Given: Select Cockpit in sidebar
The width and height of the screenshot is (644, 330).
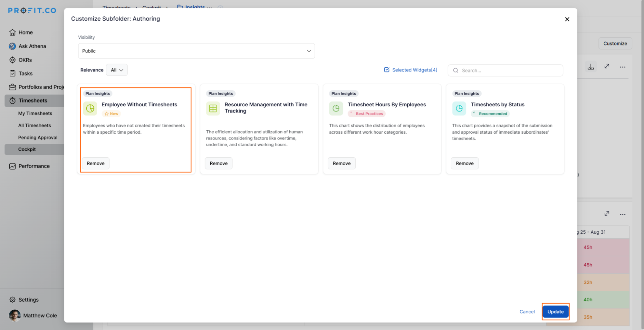Looking at the screenshot, I should click(34, 149).
